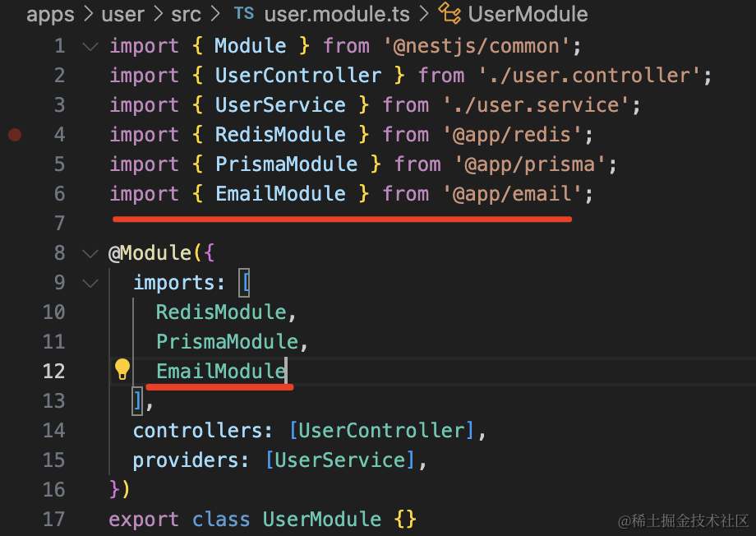Click the lightbulb quick-fix icon
The width and height of the screenshot is (756, 536).
coord(122,369)
